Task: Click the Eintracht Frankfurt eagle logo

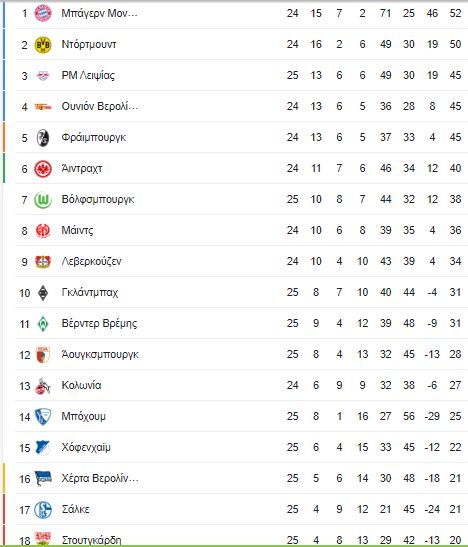Action: (43, 169)
